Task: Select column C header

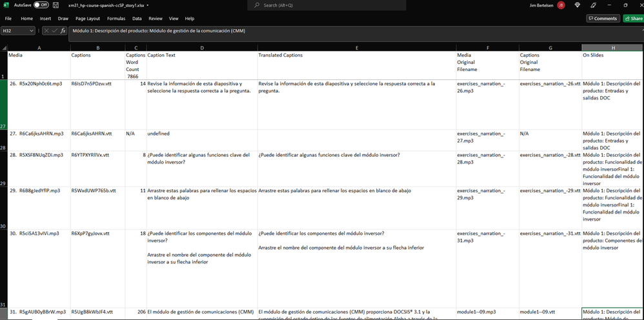Action: (x=136, y=48)
